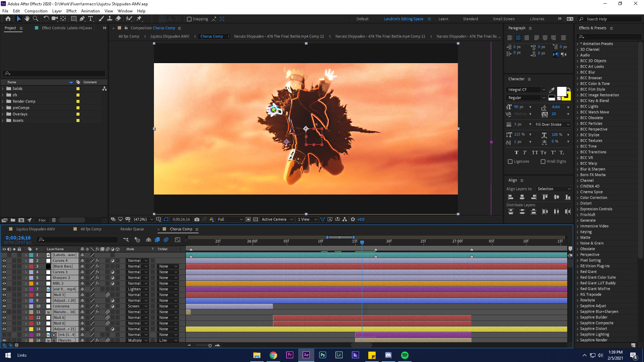Viewport: 644px width, 362px height.
Task: Enable Faux Bold text style
Action: click(517, 153)
